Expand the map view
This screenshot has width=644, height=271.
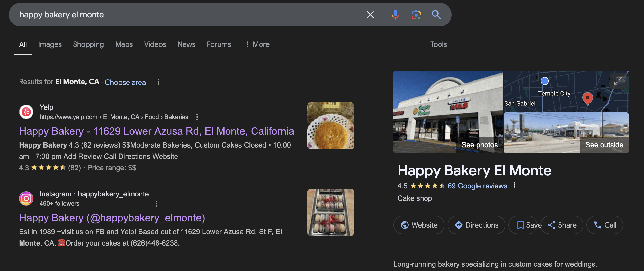click(618, 81)
